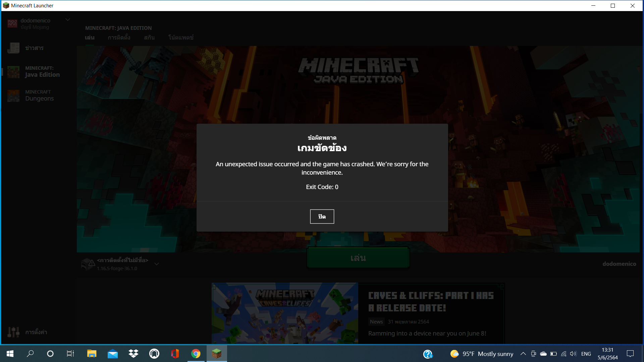Open the 95°F Mostly sunny weather widget
Screen dimensions: 644x362
point(482,354)
